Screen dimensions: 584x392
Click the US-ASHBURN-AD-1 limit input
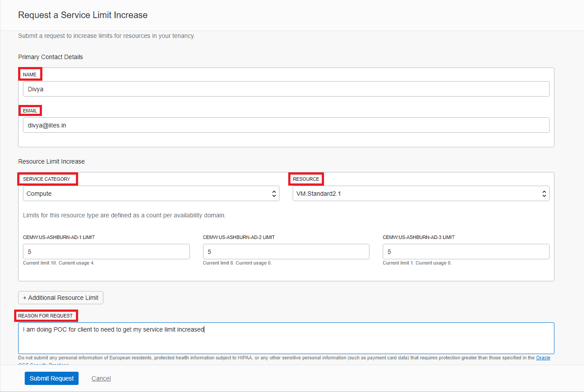point(106,251)
